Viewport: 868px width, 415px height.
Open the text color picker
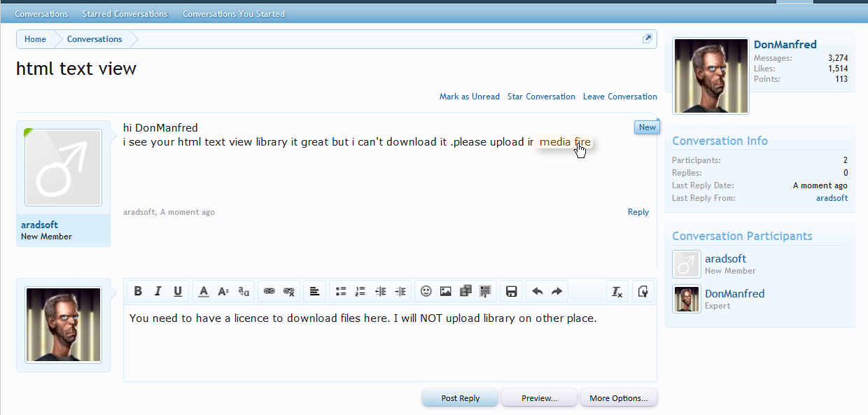pos(204,291)
